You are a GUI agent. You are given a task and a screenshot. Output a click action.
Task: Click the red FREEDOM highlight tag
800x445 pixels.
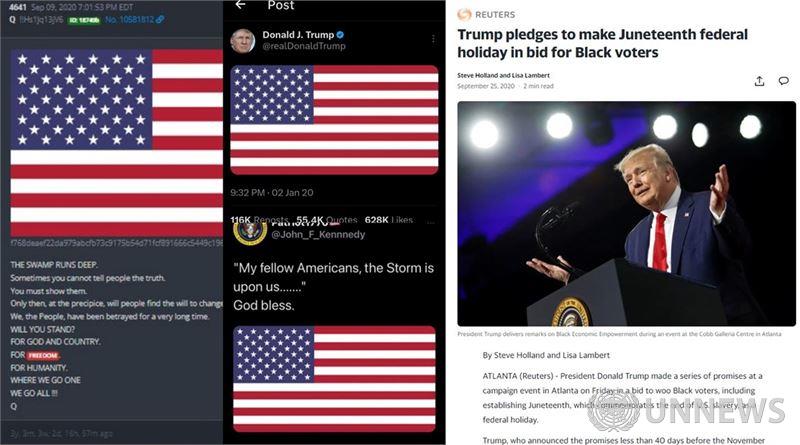coord(43,355)
